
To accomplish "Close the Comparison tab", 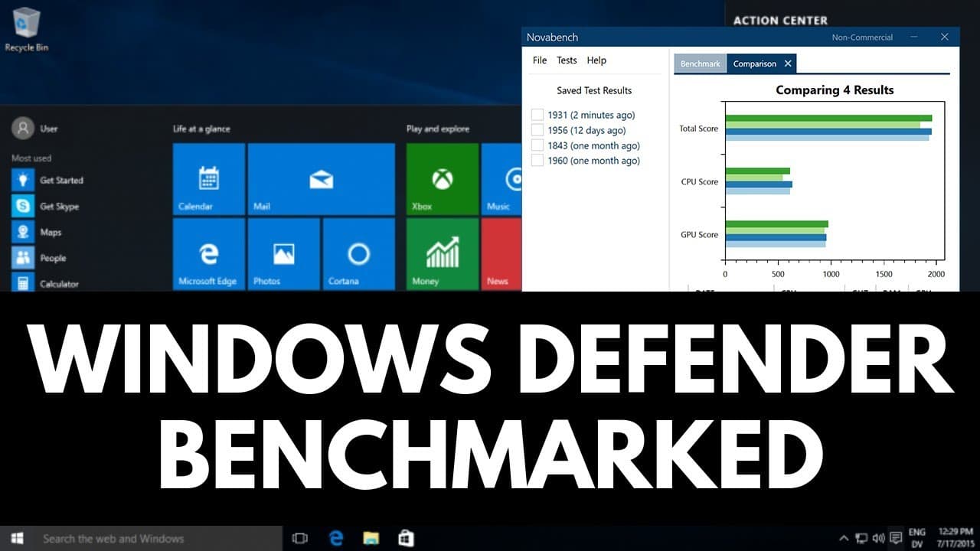I will click(788, 64).
